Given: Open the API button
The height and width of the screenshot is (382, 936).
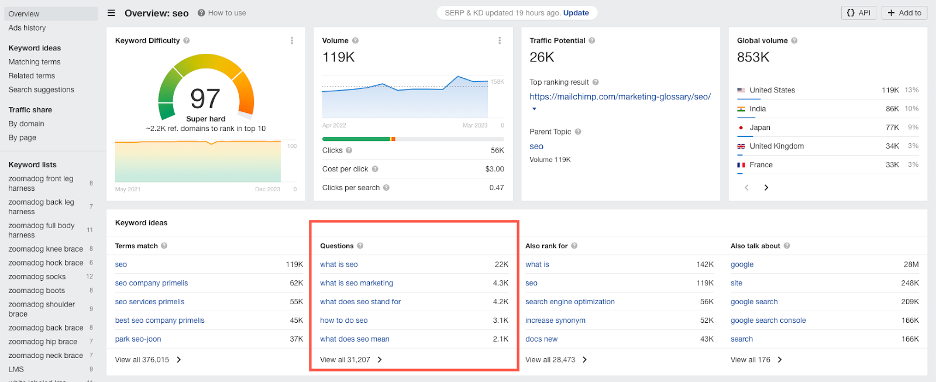Looking at the screenshot, I should [x=858, y=13].
